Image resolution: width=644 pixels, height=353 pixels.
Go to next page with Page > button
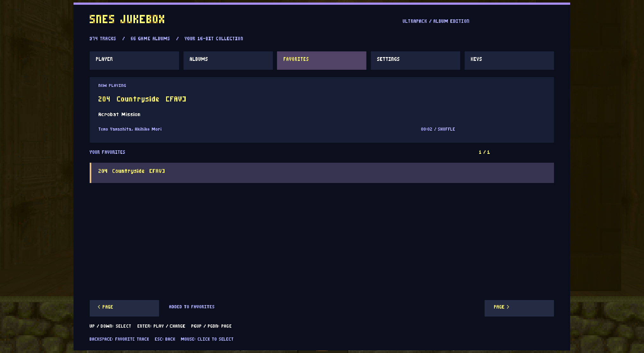519,308
